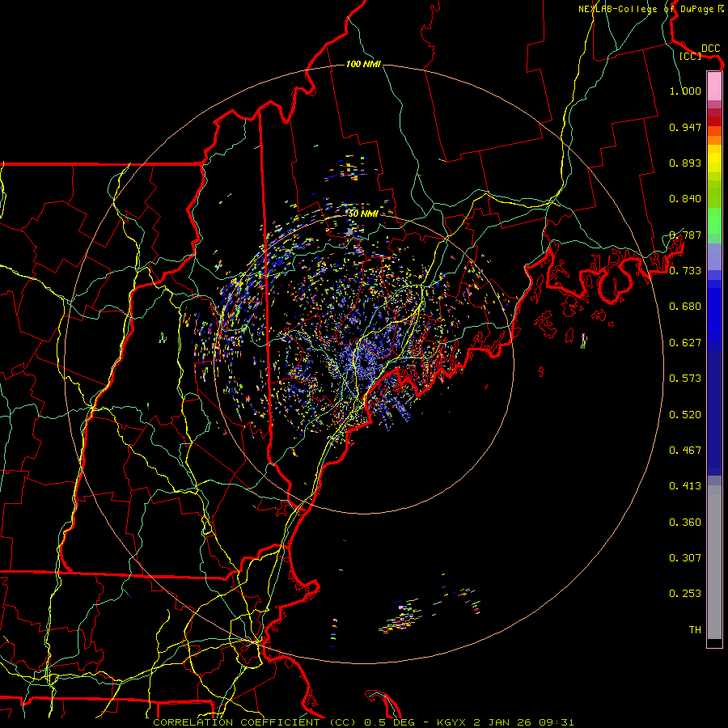
Task: Click the '2 JAN 26 09:31' timestamp
Action: click(x=524, y=722)
